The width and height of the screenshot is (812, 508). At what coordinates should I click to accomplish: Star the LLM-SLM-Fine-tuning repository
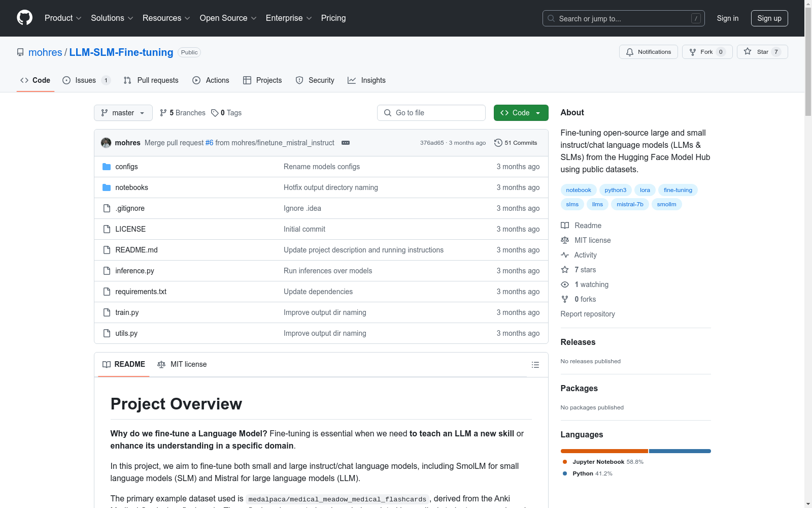[762, 52]
